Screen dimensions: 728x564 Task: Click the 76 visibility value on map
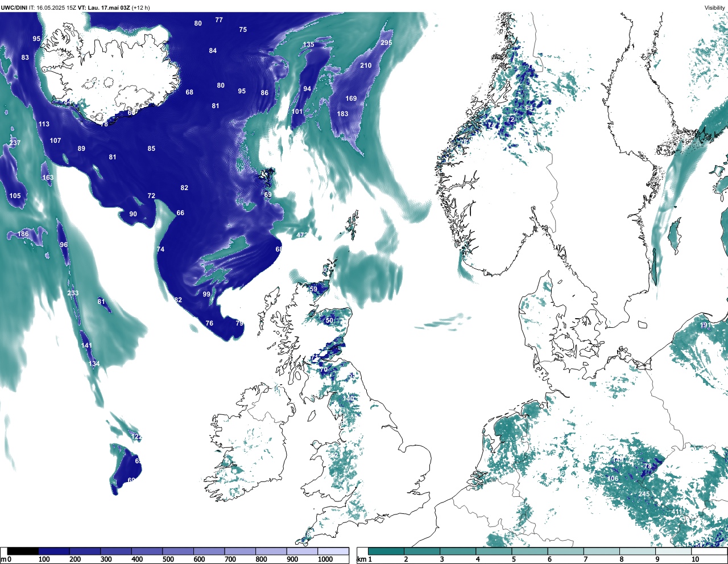click(209, 323)
